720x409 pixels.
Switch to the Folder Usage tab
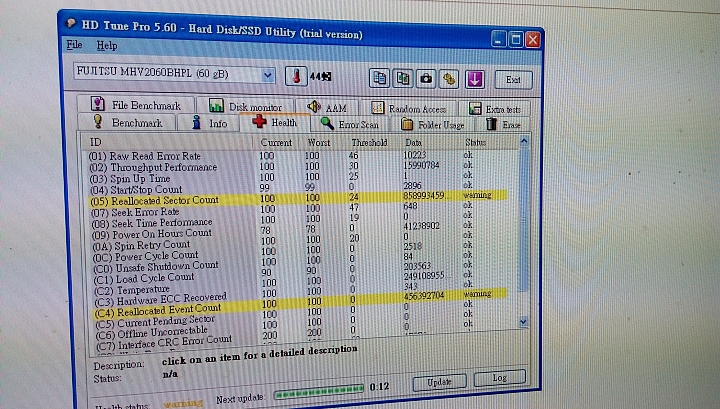(x=433, y=124)
